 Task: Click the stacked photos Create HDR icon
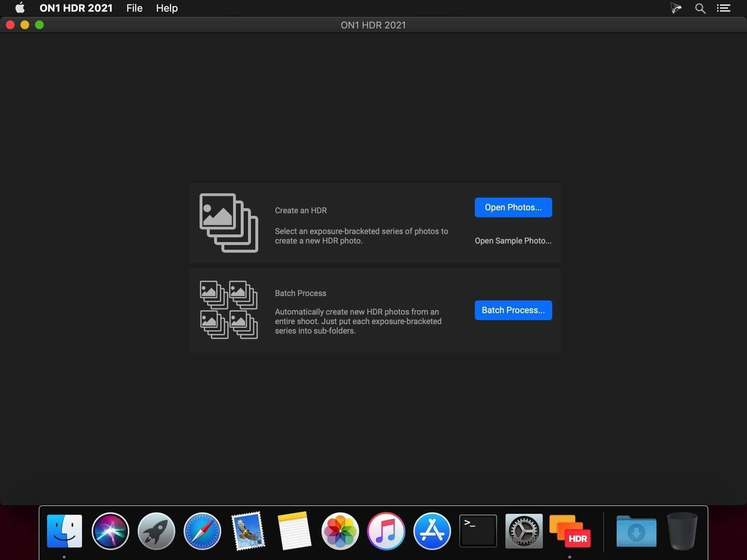[229, 223]
